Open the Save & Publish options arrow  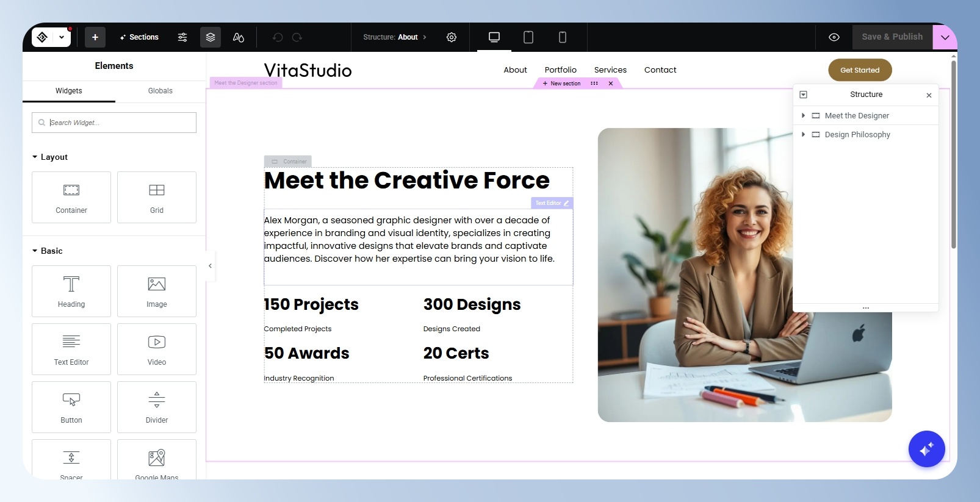click(945, 37)
